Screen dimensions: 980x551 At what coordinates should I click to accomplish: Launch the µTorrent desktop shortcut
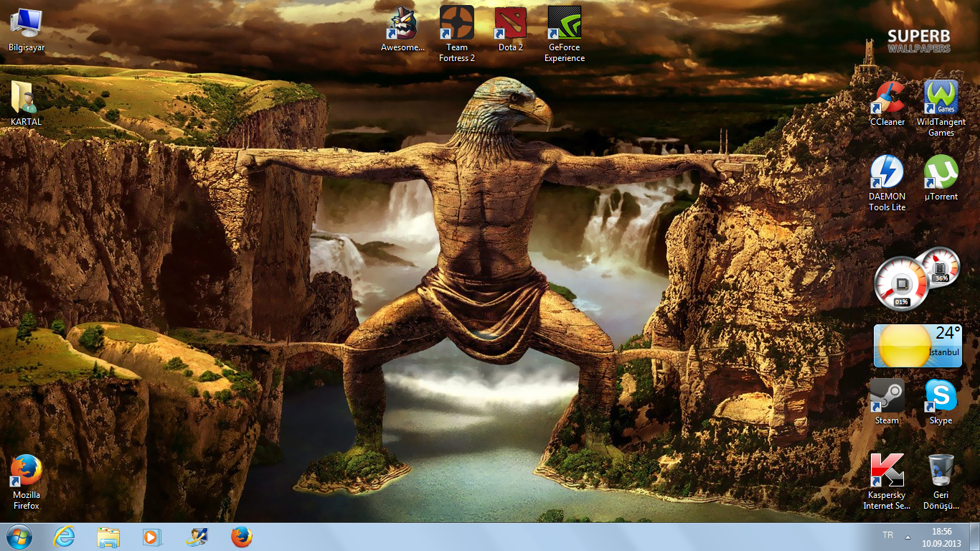(941, 178)
